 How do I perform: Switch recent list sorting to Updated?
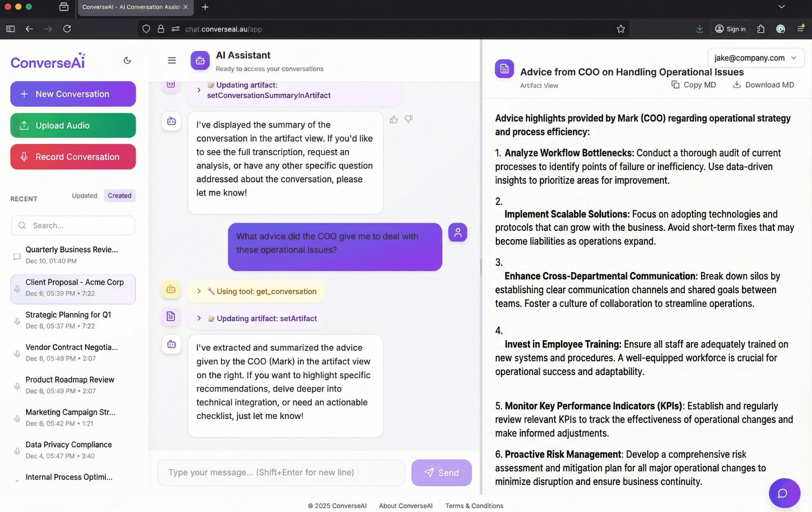tap(84, 195)
